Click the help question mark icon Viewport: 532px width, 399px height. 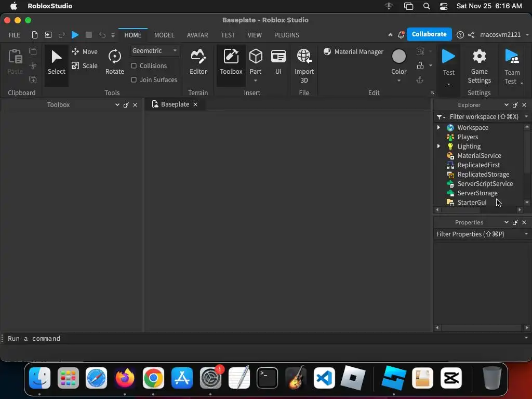(460, 35)
